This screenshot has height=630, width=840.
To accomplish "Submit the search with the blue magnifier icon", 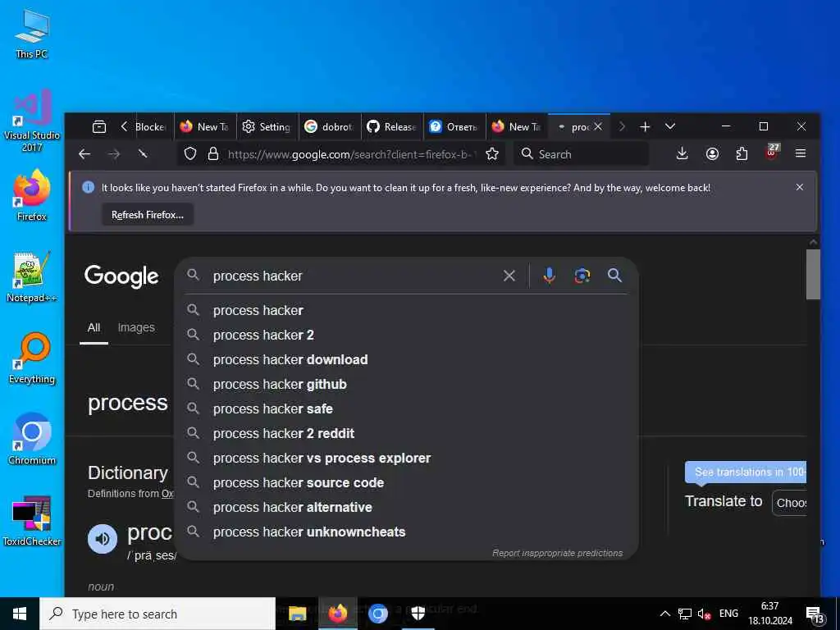I will click(615, 276).
